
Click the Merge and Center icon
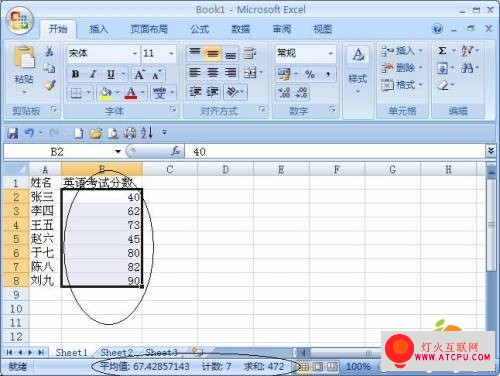click(250, 73)
